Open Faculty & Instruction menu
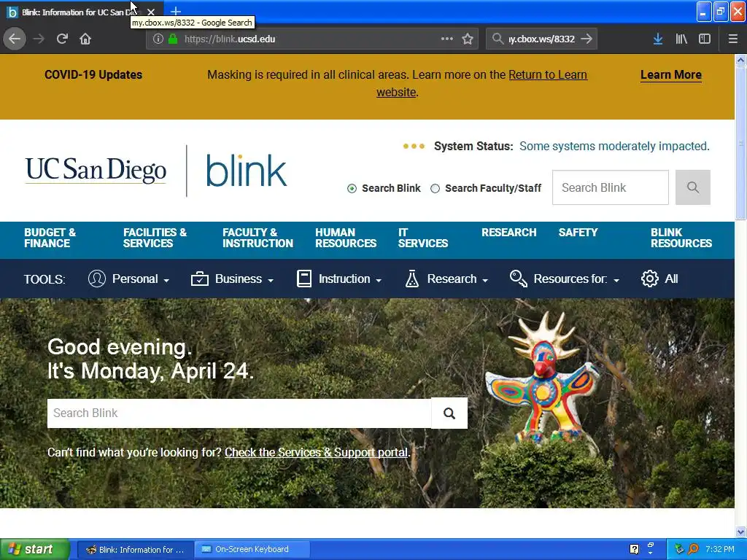Screen dimensions: 747x560 click(x=258, y=238)
